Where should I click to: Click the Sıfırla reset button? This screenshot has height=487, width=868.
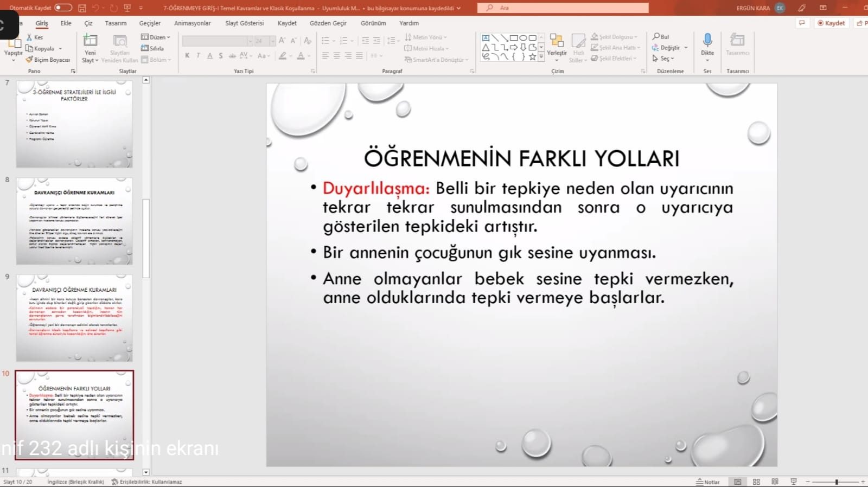(152, 48)
